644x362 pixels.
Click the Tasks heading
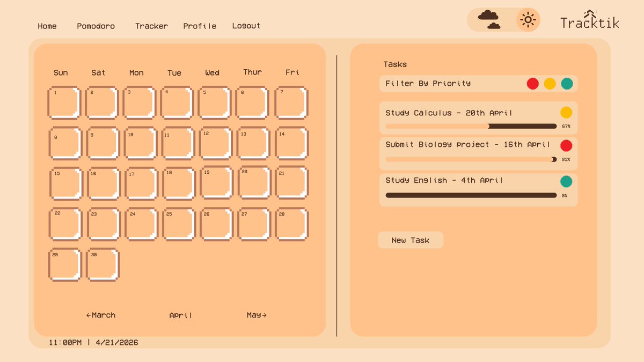pyautogui.click(x=395, y=64)
